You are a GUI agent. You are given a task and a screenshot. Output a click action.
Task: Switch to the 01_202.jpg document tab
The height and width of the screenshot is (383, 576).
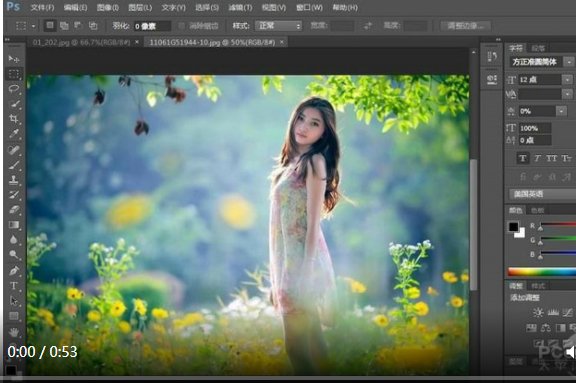(81, 42)
